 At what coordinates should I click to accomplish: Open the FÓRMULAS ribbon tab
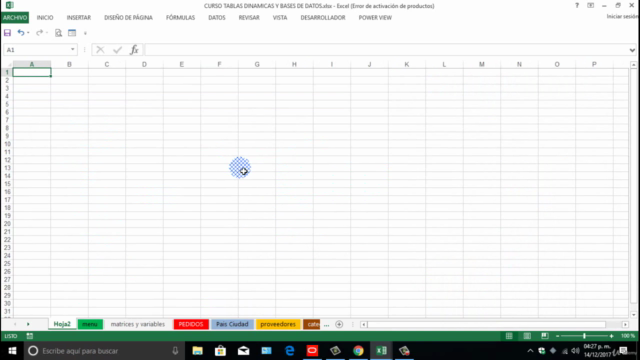click(x=180, y=18)
